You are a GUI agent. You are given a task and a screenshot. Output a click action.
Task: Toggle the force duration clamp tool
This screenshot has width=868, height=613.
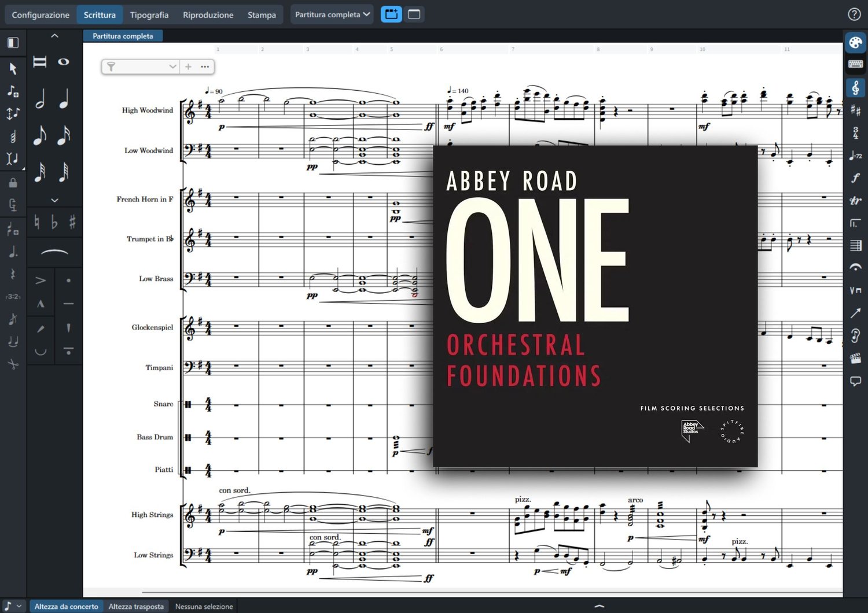pyautogui.click(x=13, y=205)
